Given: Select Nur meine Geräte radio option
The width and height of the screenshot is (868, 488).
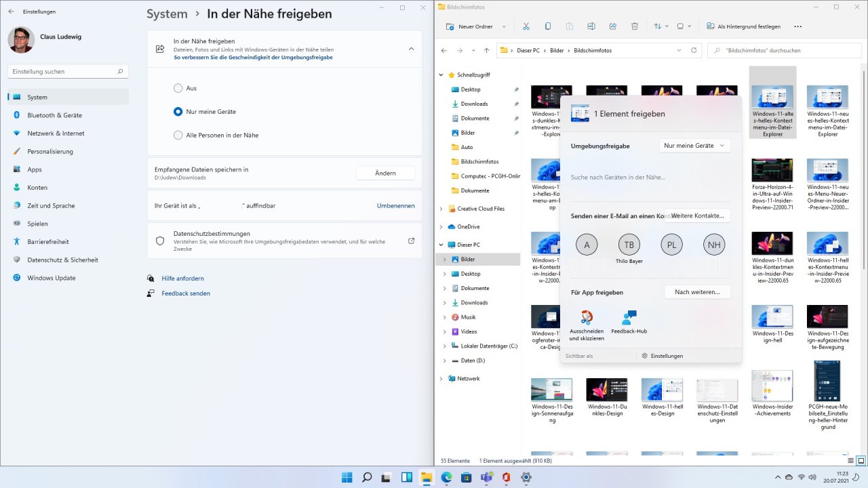Looking at the screenshot, I should pos(178,111).
